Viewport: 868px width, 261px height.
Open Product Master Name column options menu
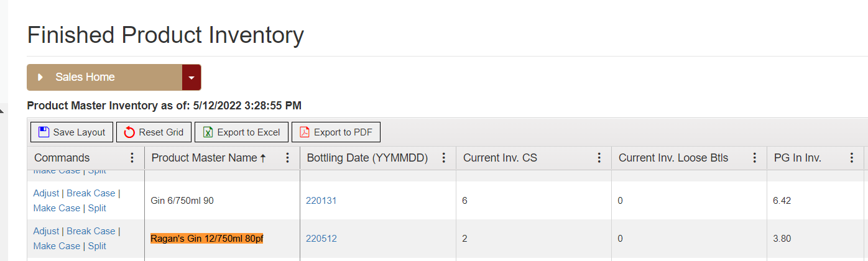(x=287, y=158)
